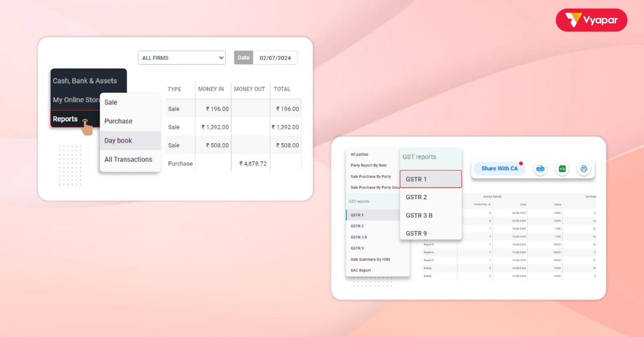
Task: Open Day book from the menu
Action: click(x=118, y=140)
